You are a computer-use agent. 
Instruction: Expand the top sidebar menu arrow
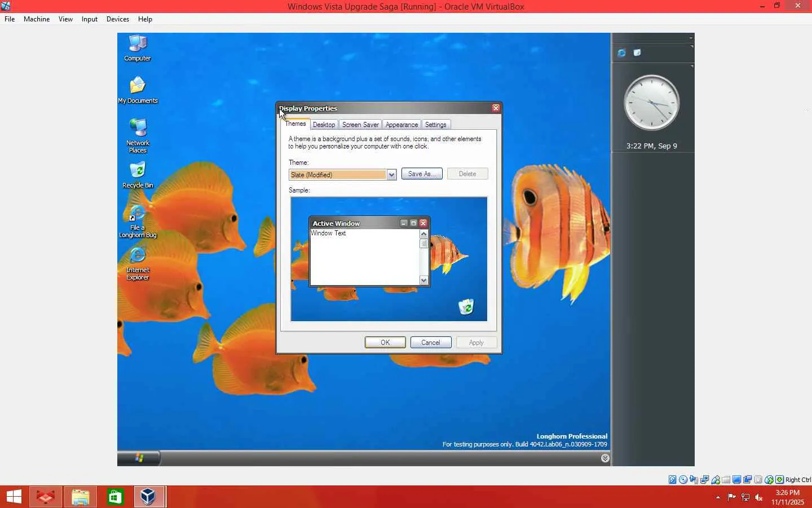point(691,38)
